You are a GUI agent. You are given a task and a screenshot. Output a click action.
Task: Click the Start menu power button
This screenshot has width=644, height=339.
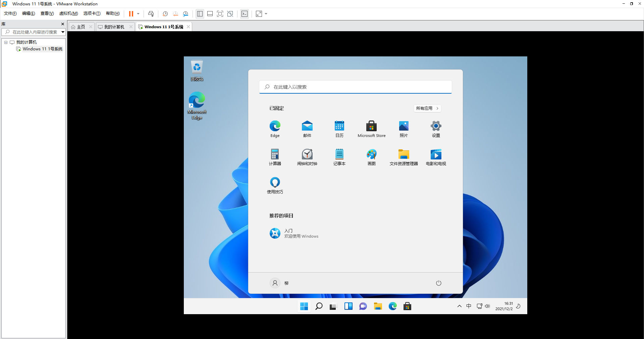pos(439,283)
